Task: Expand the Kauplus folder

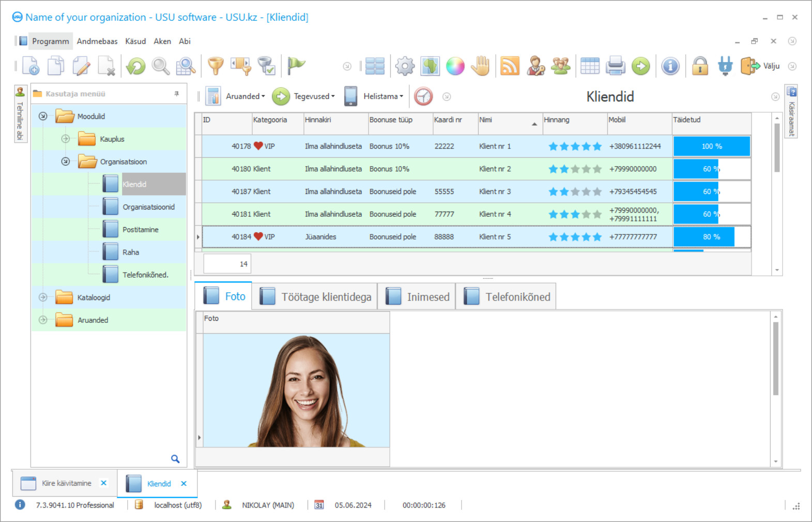Action: pyautogui.click(x=66, y=139)
